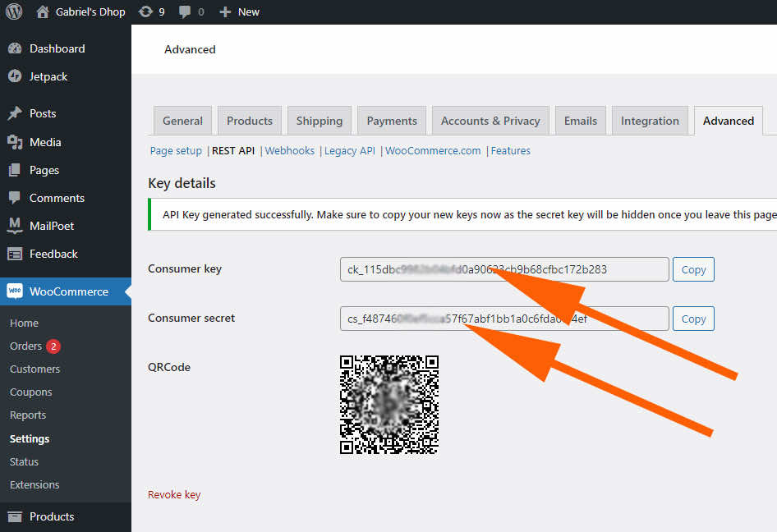This screenshot has width=777, height=532.
Task: Go to Posts in sidebar
Action: (x=43, y=113)
